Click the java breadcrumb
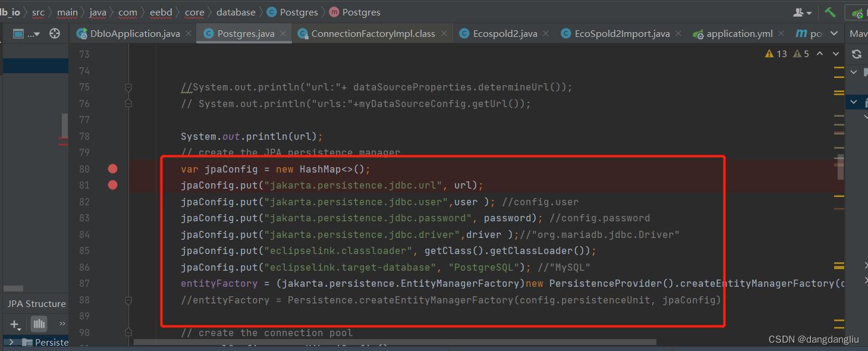 click(x=98, y=12)
